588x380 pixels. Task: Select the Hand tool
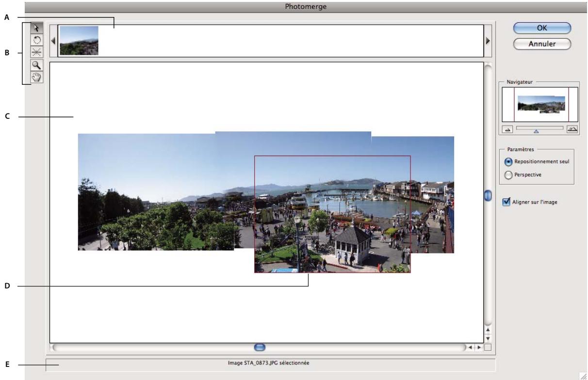(37, 77)
